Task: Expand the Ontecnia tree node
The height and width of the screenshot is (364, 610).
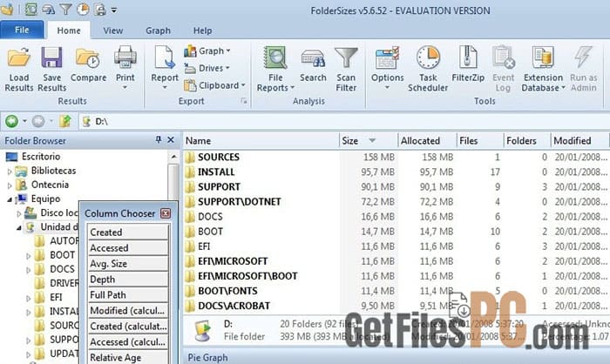Action: click(10, 185)
